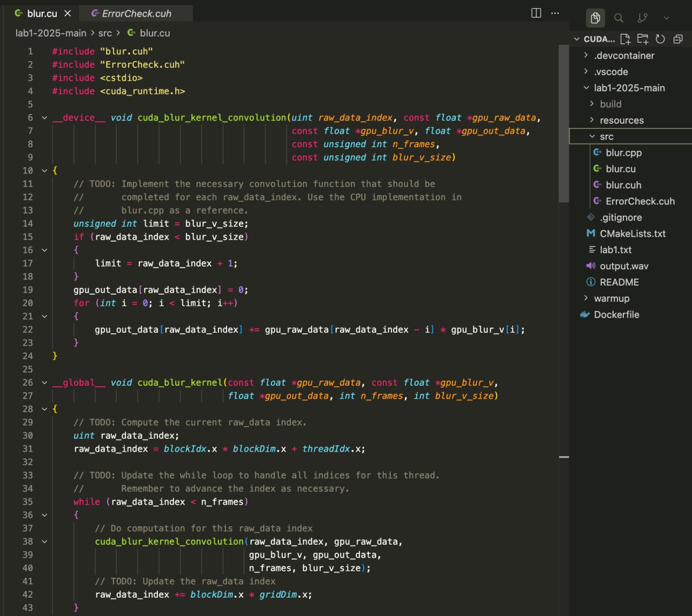692x616 pixels.
Task: Click the output.wav speaker icon
Action: click(x=590, y=266)
